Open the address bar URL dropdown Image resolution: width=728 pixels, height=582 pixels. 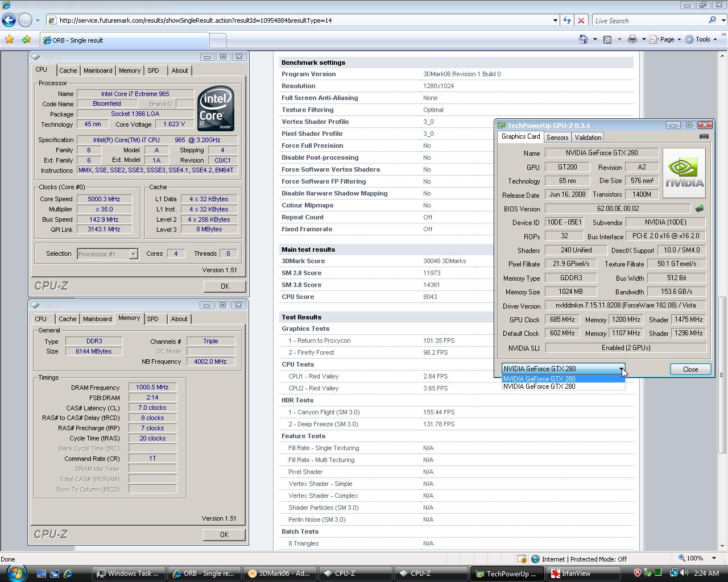(555, 20)
